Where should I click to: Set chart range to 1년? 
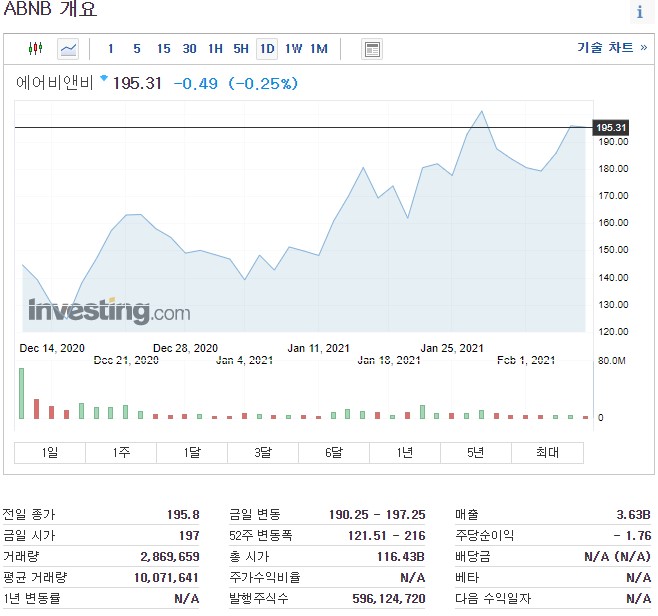(405, 452)
